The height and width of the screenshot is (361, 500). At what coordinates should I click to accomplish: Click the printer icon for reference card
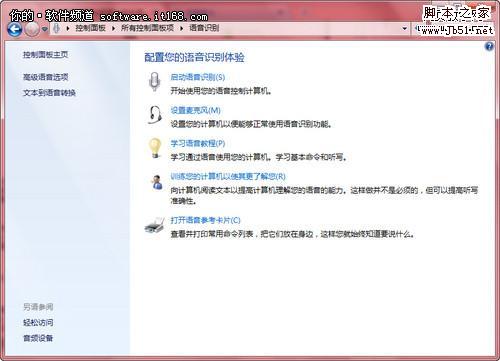[155, 225]
